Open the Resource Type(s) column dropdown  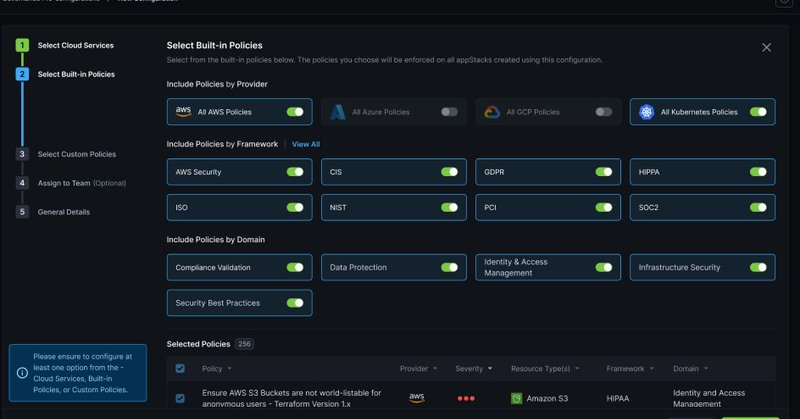[577, 368]
